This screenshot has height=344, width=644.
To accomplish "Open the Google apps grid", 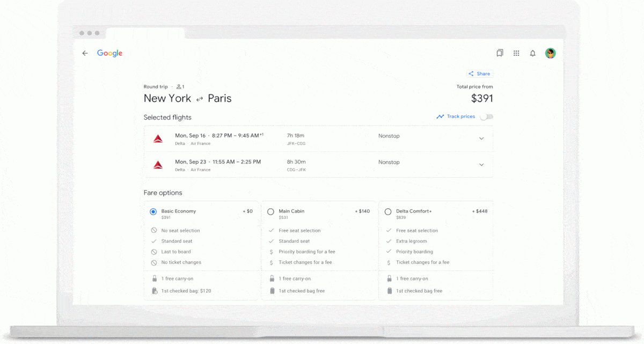I will (516, 53).
